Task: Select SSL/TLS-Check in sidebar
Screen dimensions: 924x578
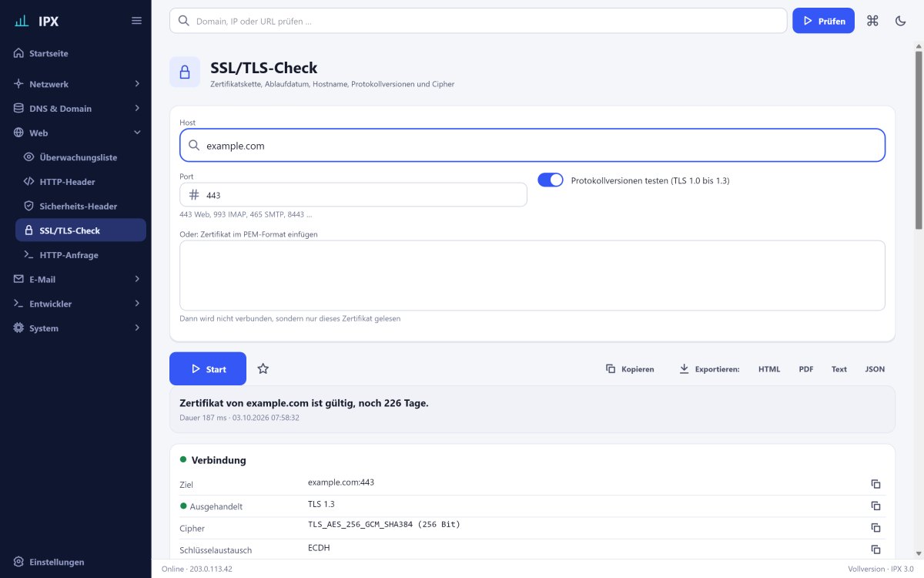Action: (81, 230)
